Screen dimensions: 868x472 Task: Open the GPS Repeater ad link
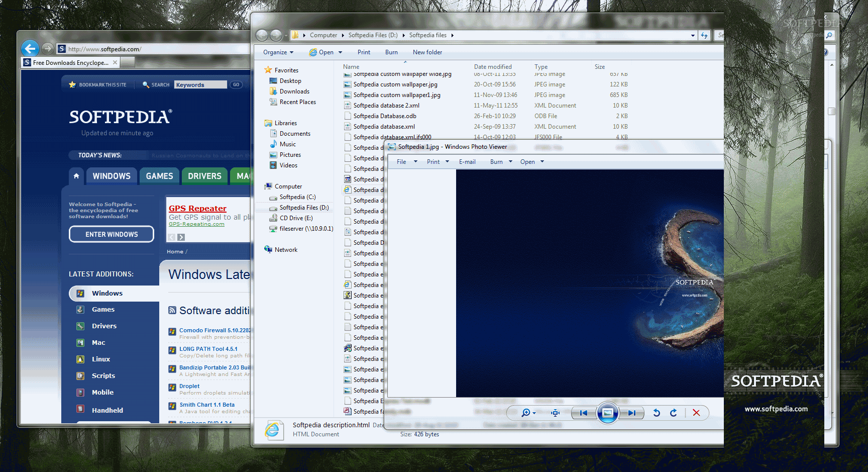pos(197,208)
